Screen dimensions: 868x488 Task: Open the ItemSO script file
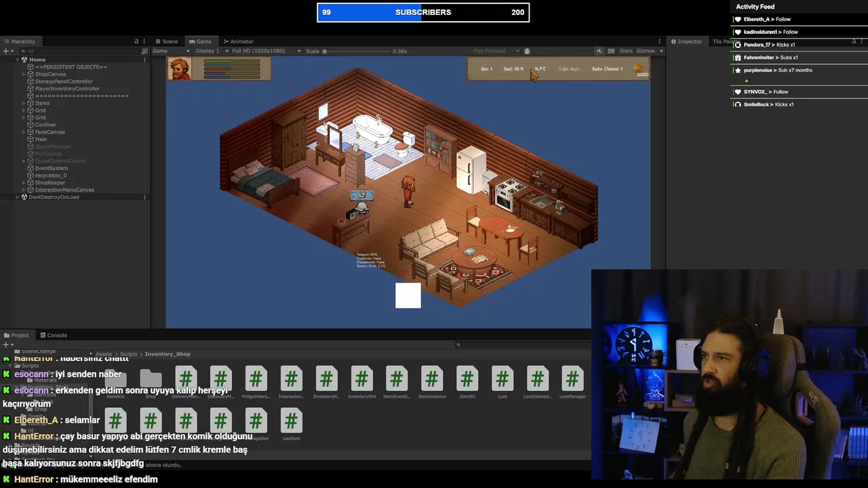coord(467,383)
